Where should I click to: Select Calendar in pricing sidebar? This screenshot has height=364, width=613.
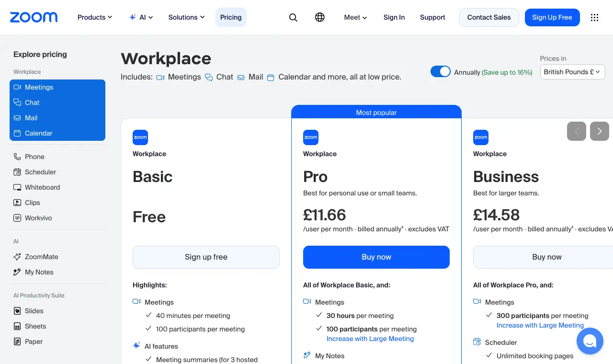pos(57,133)
